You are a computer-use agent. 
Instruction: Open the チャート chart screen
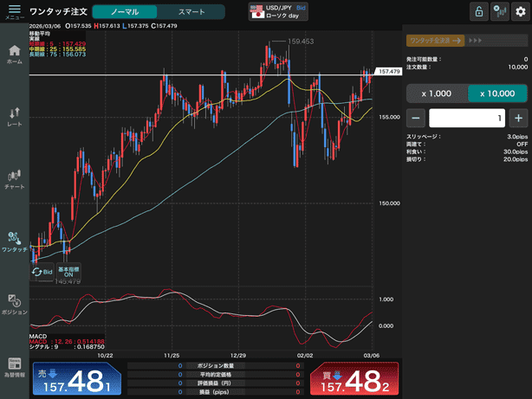coord(14,178)
